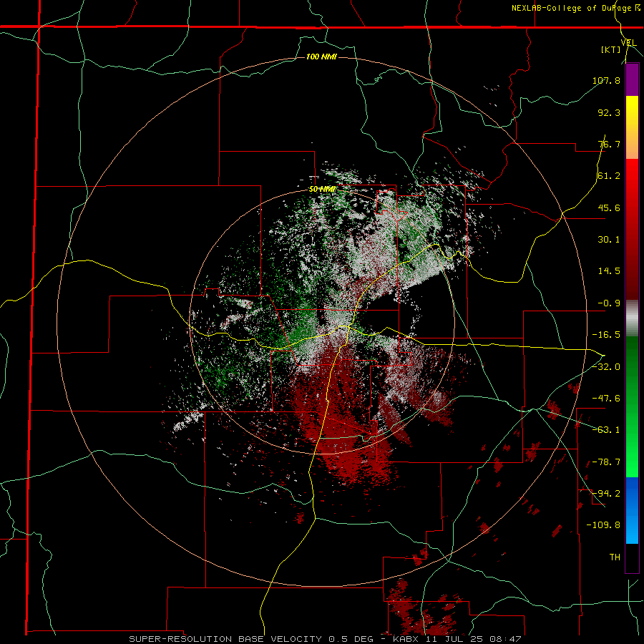Click the [KT] units label
The width and height of the screenshot is (644, 644).
click(x=611, y=49)
